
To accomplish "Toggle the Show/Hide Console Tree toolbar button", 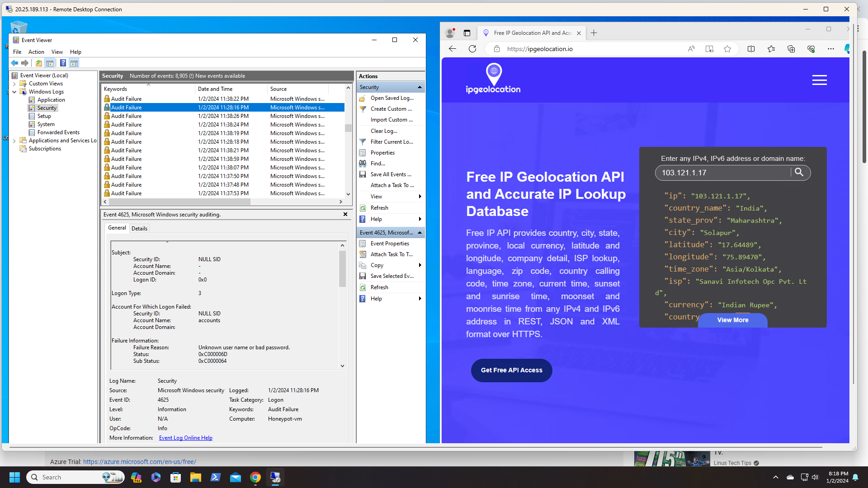I will [50, 63].
